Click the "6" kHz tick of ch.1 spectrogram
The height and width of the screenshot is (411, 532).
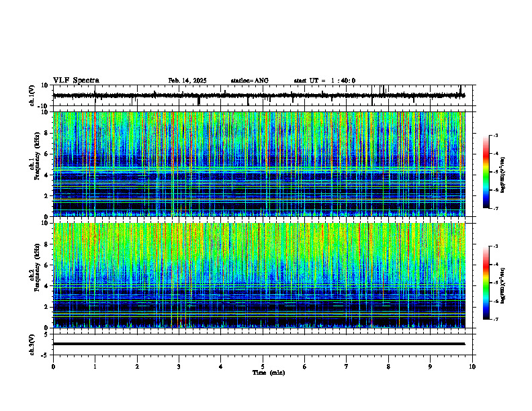(x=46, y=154)
